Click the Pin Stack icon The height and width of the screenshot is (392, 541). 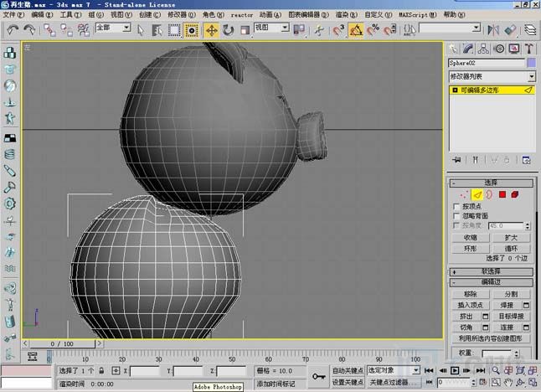(456, 160)
